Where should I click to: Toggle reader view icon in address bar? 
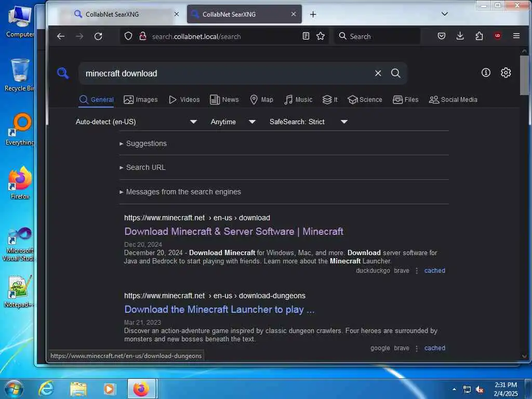305,36
